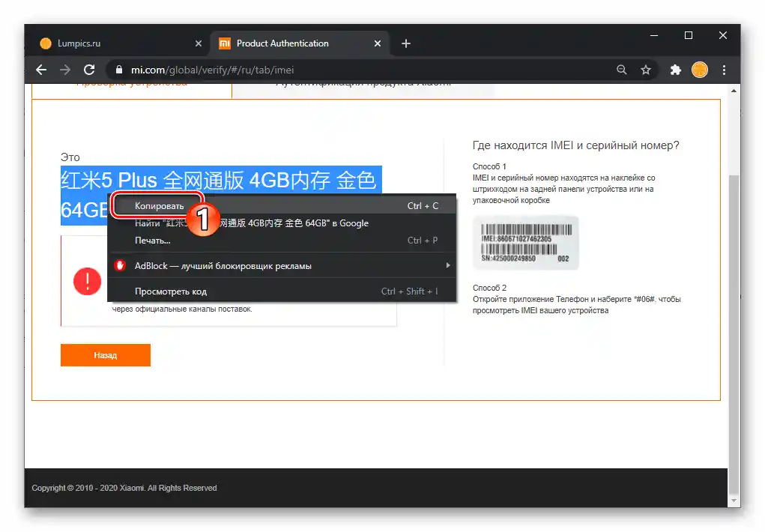Click the red exclamation warning icon

click(x=88, y=281)
